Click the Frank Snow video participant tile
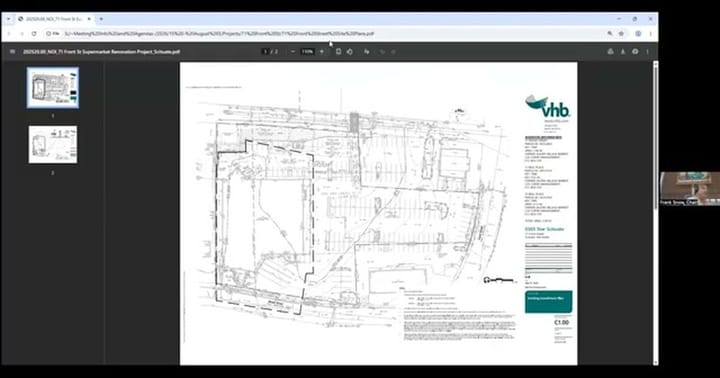The image size is (720, 378). 690,188
